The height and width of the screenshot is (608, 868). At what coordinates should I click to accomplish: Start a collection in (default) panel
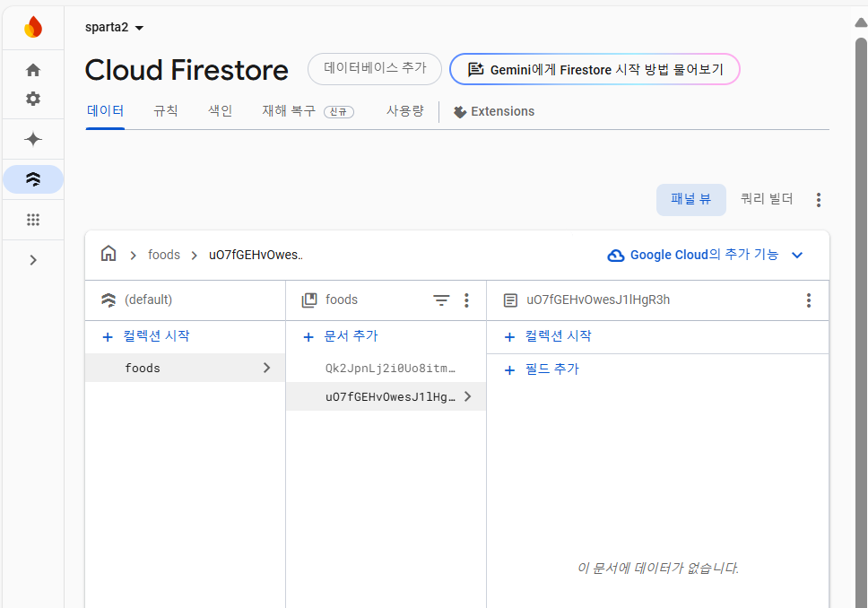146,336
